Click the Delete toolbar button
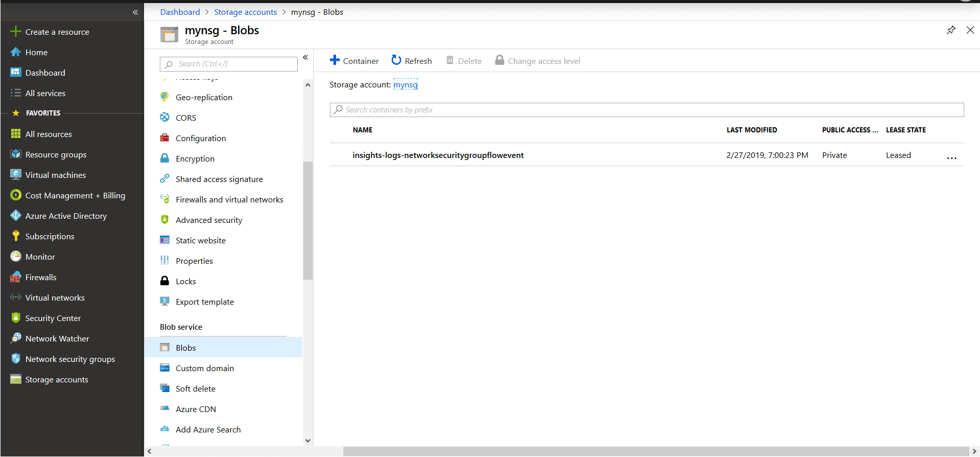This screenshot has width=980, height=457. click(464, 61)
